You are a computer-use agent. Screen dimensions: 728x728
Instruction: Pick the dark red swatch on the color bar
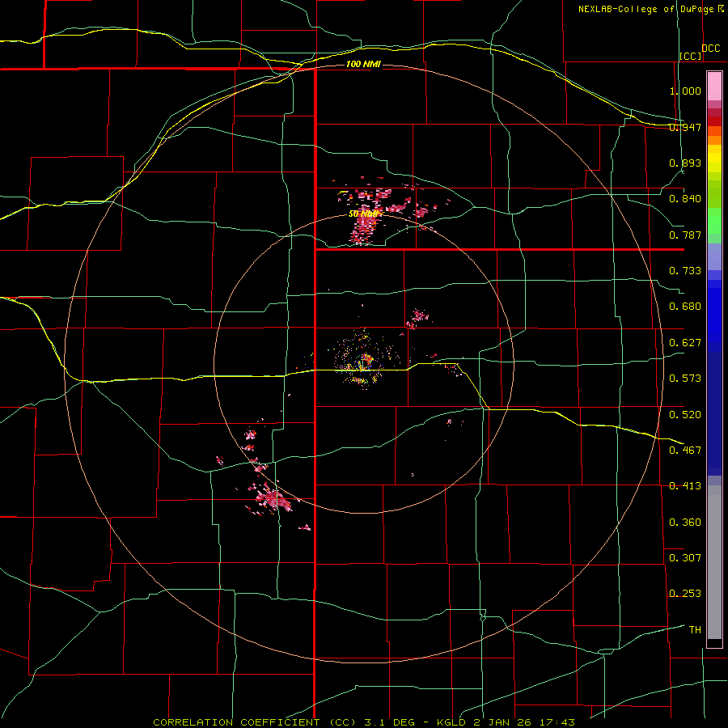[x=714, y=121]
